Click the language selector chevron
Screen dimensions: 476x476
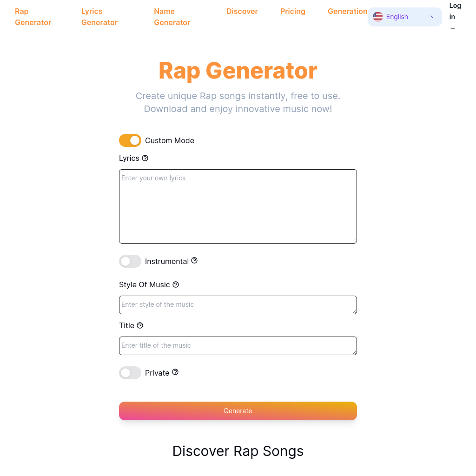tap(432, 17)
